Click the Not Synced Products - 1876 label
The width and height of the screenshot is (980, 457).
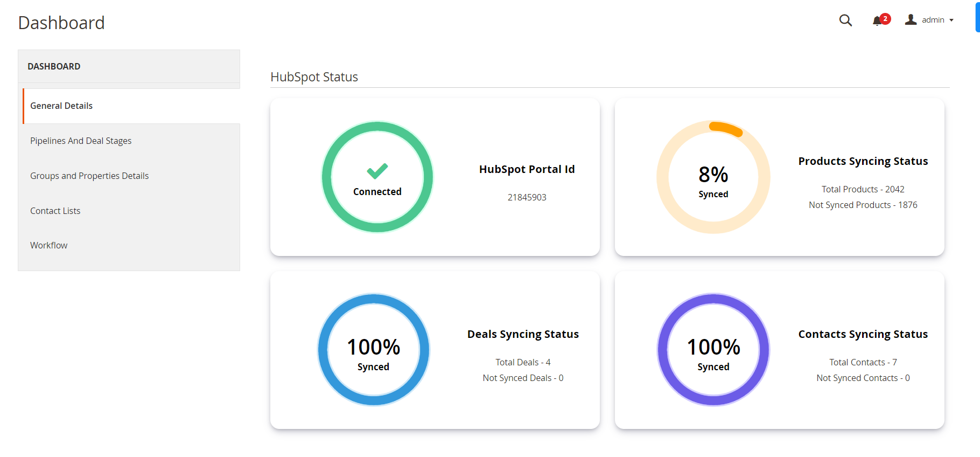click(x=863, y=205)
